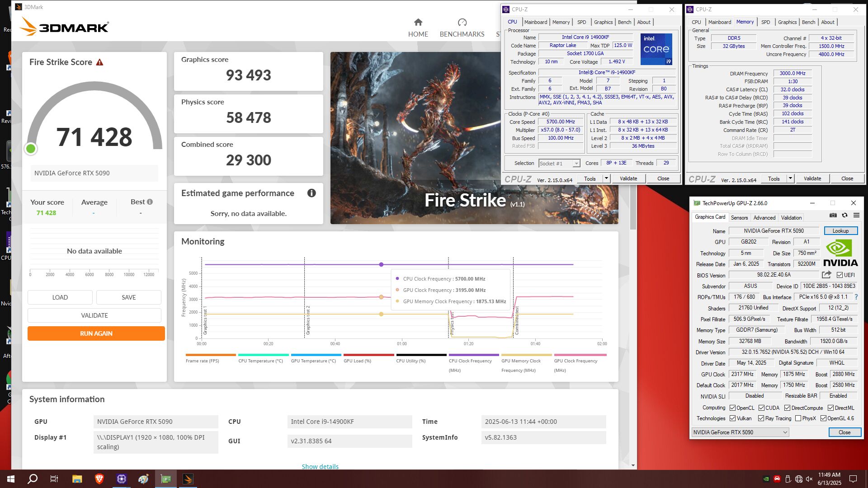Go to HOME in 3DMark
The height and width of the screenshot is (488, 868).
pos(418,28)
